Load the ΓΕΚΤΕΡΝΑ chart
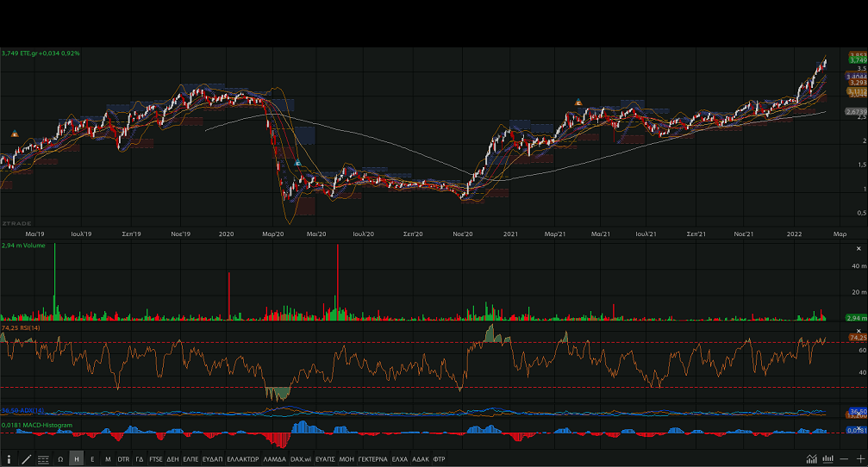Viewport: 868px width, 467px height. pyautogui.click(x=372, y=459)
